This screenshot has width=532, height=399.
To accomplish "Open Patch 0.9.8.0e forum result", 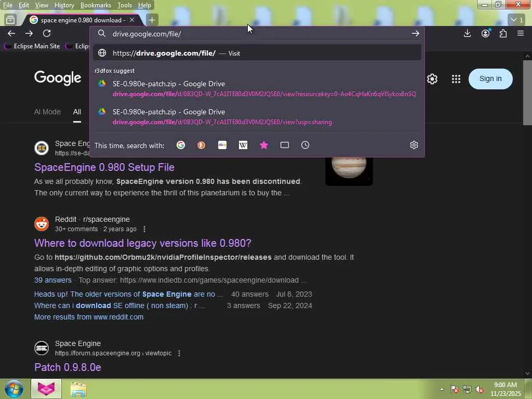I will point(68,367).
